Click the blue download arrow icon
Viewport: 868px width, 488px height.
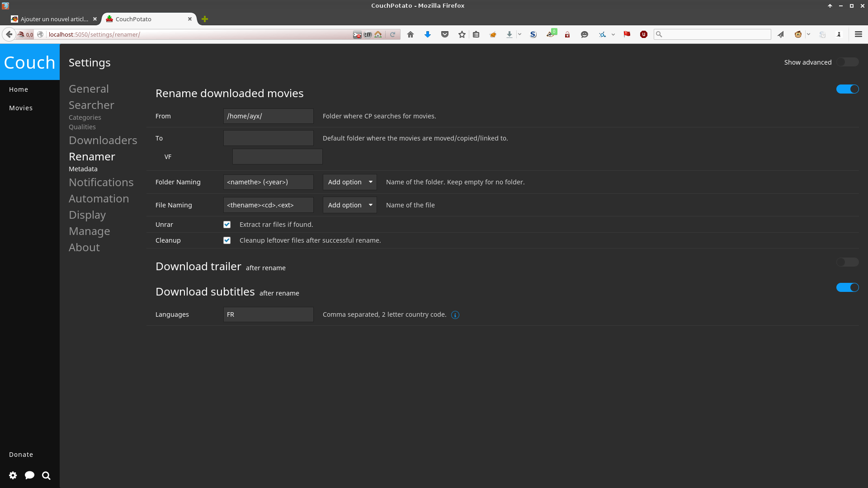(428, 34)
